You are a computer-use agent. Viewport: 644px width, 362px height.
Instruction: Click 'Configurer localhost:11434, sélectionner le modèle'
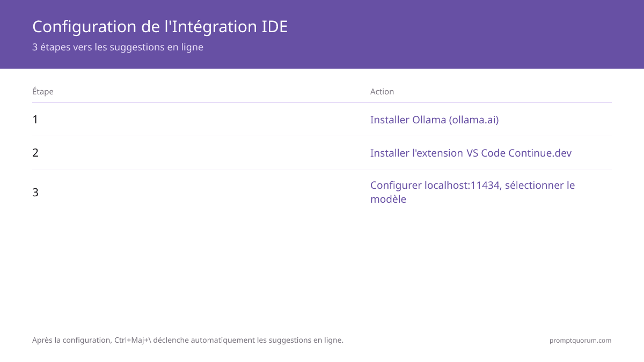(x=473, y=192)
